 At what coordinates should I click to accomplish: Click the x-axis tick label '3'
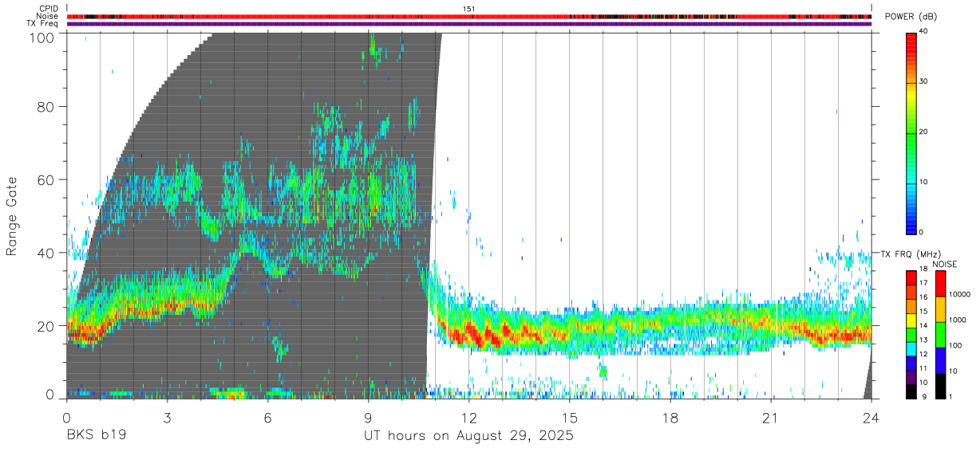coord(167,417)
